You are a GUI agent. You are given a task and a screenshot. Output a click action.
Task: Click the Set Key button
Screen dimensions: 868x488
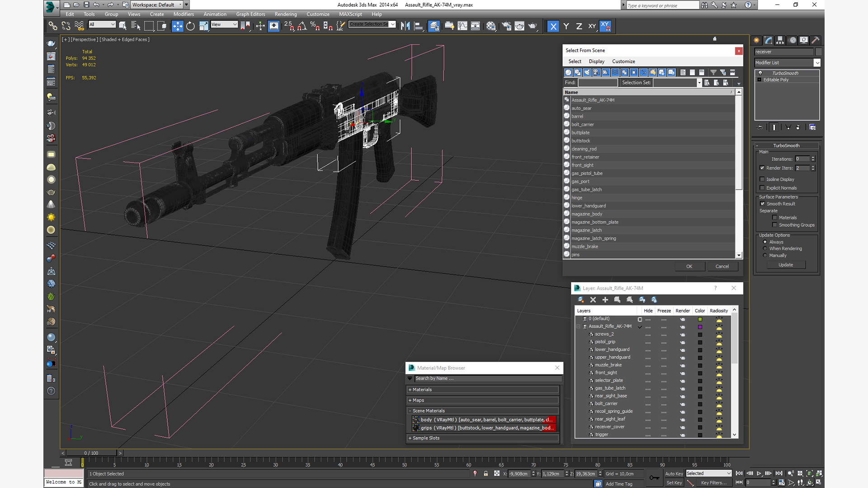[x=674, y=483]
